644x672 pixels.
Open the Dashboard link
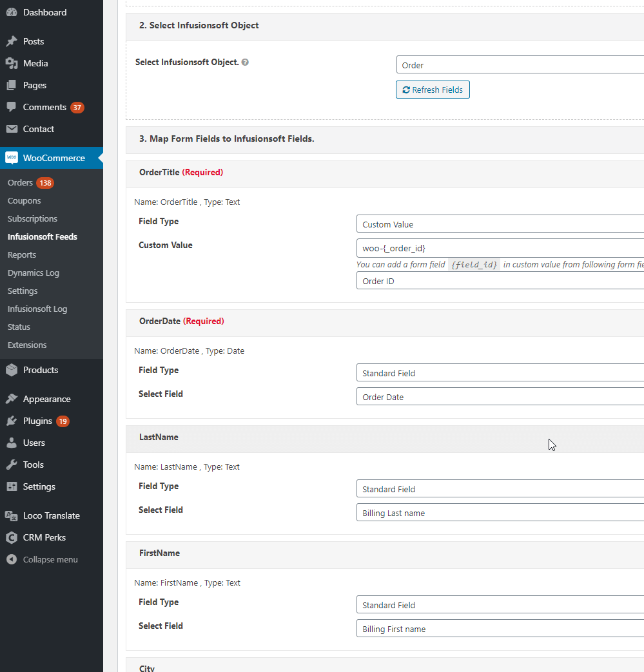pos(45,12)
